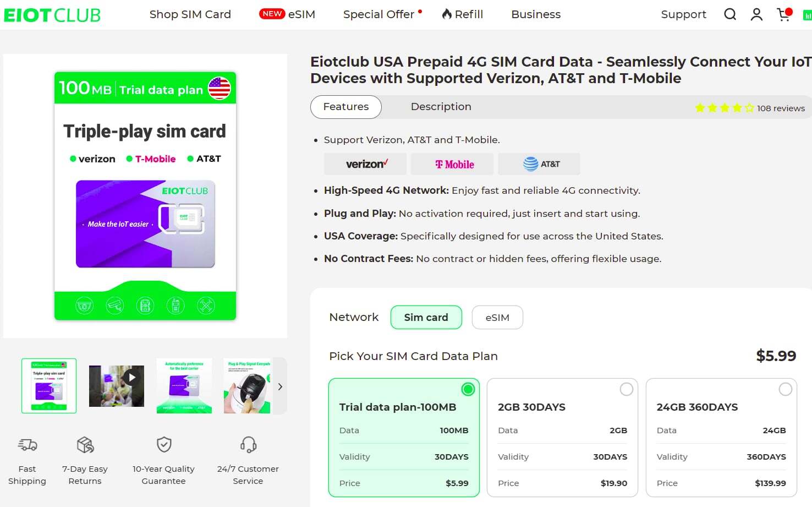Select the 24GB 360DAYS plan radio button
Viewport: 812px width, 507px height.
pos(786,389)
